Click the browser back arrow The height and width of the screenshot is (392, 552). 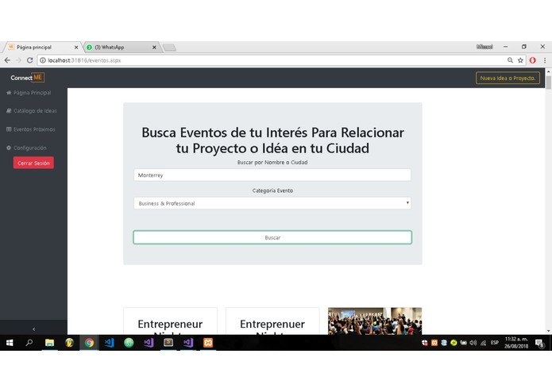point(7,60)
